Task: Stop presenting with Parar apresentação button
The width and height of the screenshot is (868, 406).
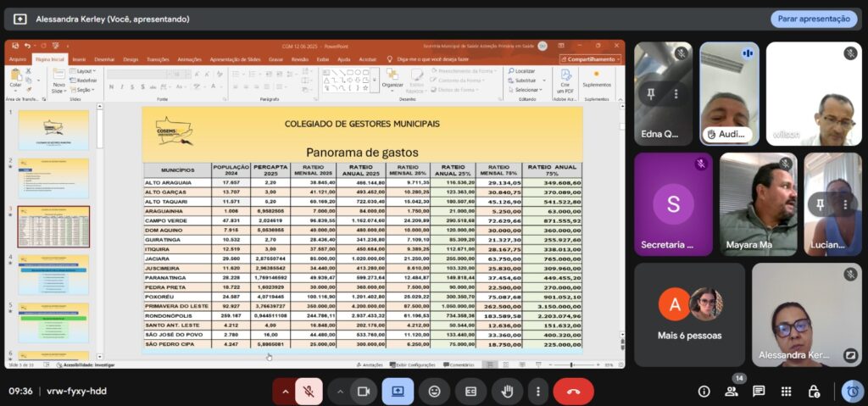Action: click(813, 19)
